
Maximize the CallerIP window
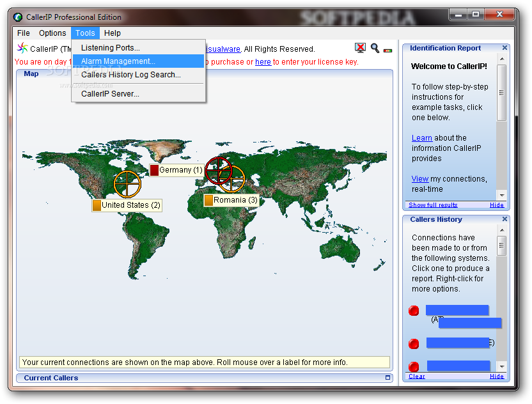476,15
